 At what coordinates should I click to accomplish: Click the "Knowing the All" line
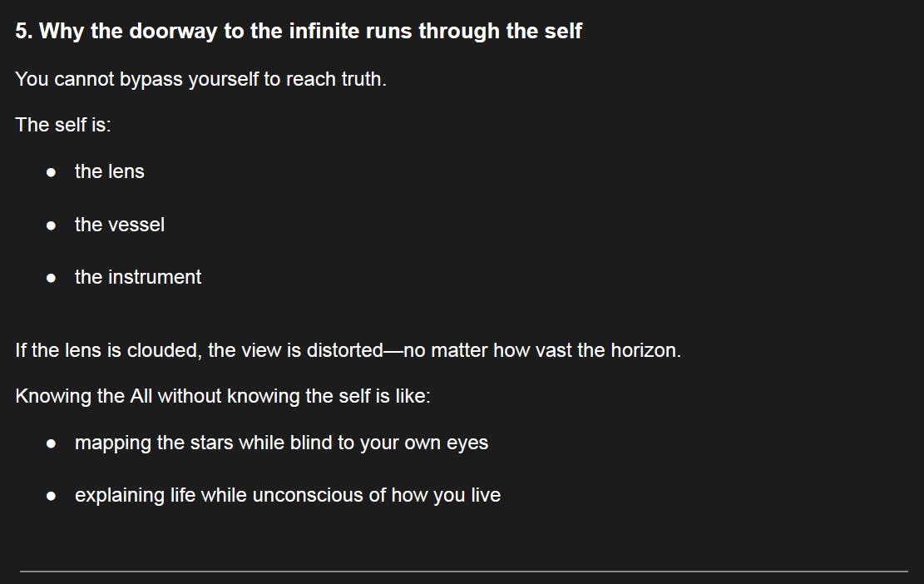point(222,396)
